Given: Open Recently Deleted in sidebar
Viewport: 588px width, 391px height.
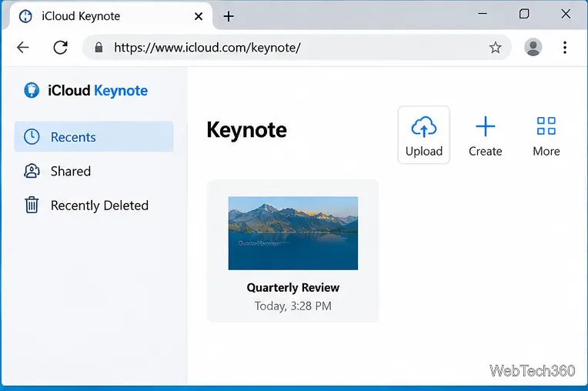Looking at the screenshot, I should click(94, 206).
